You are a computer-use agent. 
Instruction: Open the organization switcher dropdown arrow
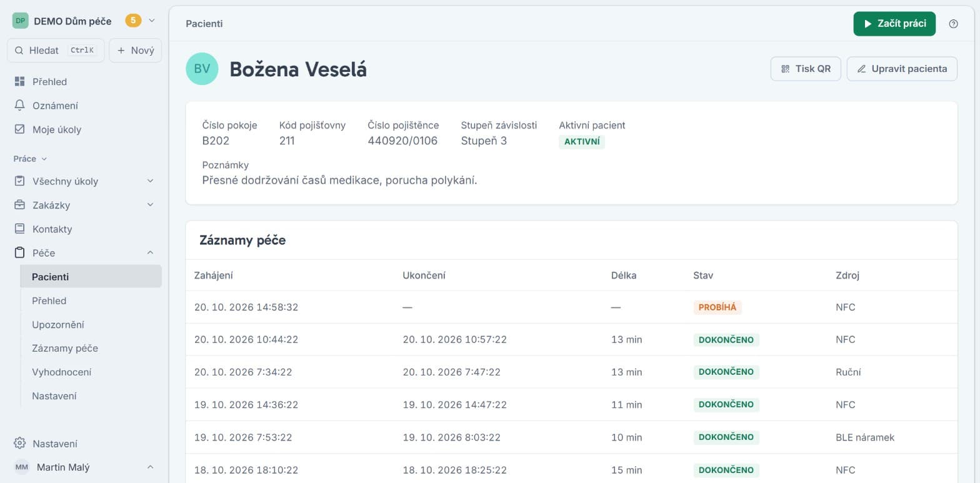pos(151,21)
